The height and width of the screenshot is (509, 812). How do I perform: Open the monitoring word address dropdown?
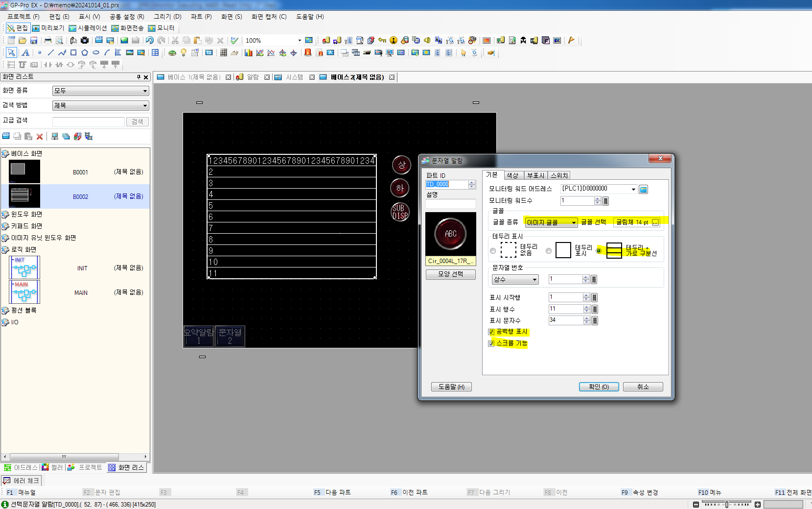coord(633,189)
